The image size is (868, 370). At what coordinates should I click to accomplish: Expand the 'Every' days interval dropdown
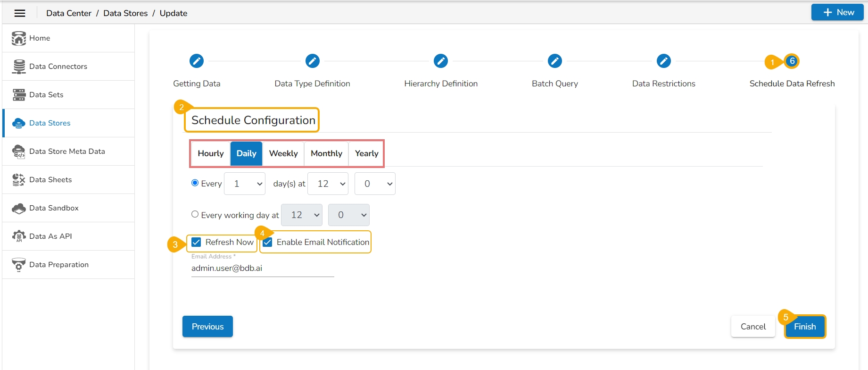(245, 184)
